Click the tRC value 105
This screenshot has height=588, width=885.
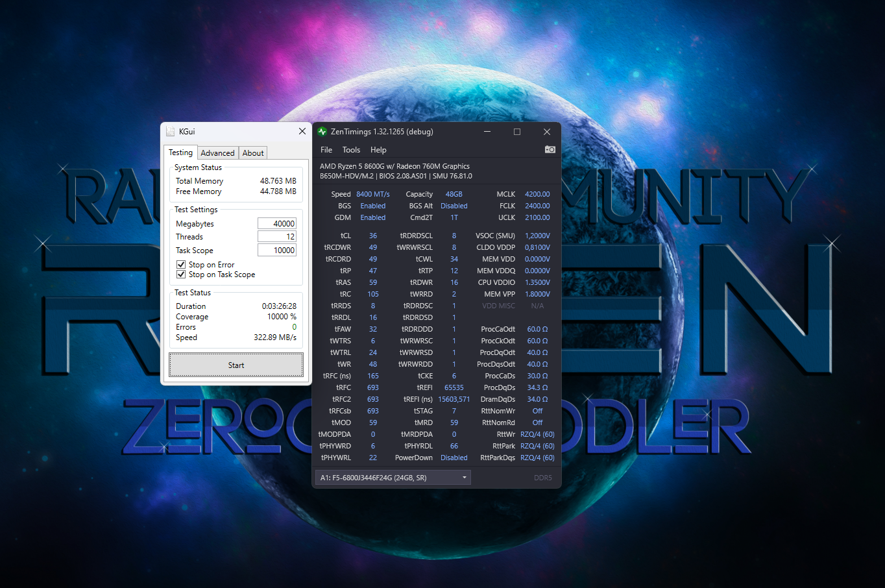click(373, 294)
